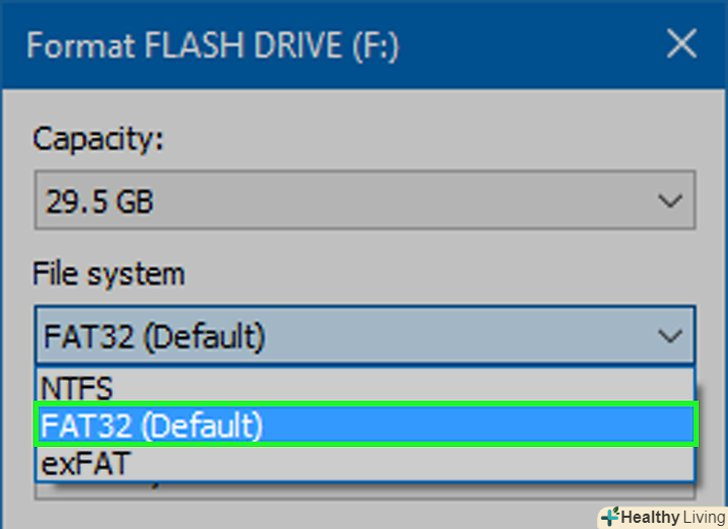728x529 pixels.
Task: Click the partially hidden field below exFAT
Action: click(364, 489)
